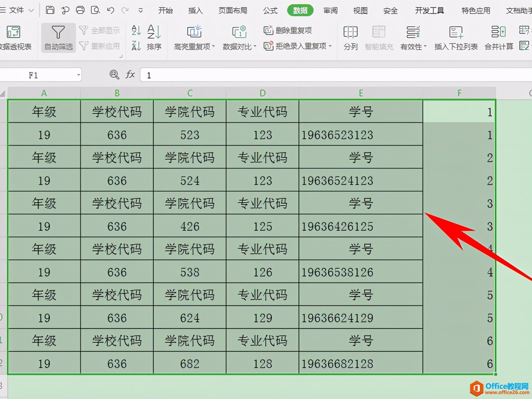Toggle 自动筛选 auto filter
The image size is (532, 399).
[x=58, y=38]
